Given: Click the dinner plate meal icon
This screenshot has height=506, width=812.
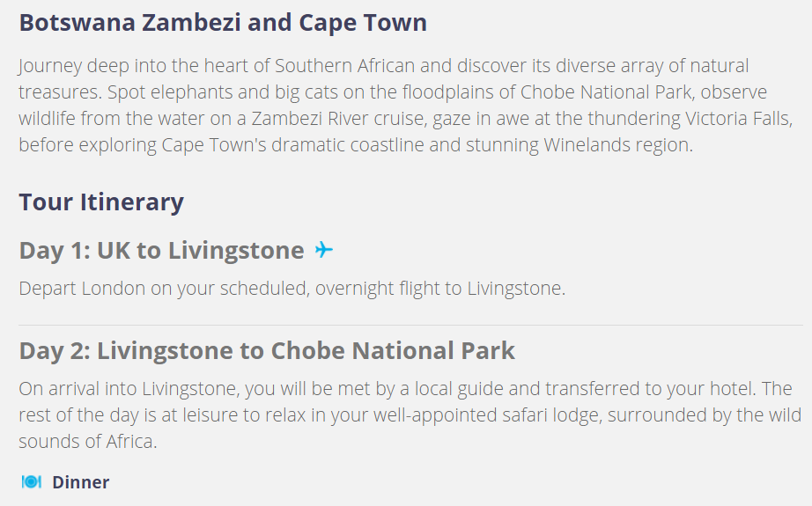Looking at the screenshot, I should click(31, 482).
